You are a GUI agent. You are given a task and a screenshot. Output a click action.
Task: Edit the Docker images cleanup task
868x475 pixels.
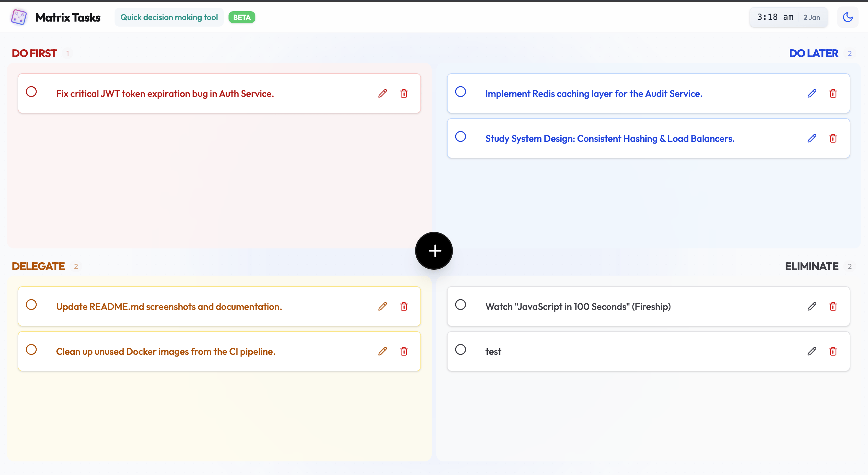point(382,351)
